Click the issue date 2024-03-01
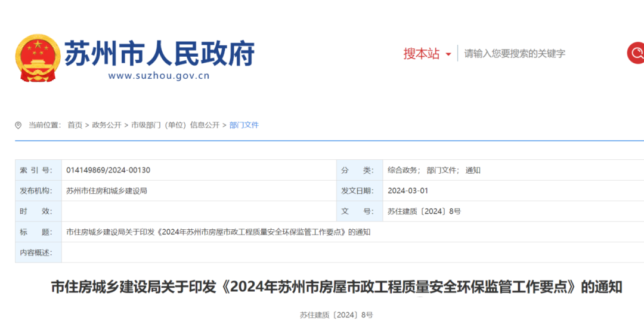This screenshot has width=644, height=333. pyautogui.click(x=407, y=191)
